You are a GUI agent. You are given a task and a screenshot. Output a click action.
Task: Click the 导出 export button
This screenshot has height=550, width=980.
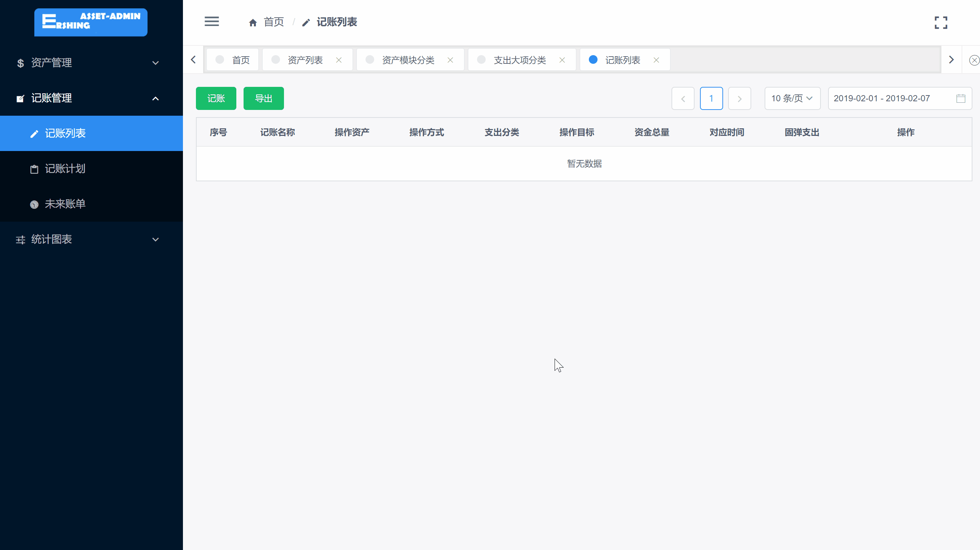pos(263,98)
